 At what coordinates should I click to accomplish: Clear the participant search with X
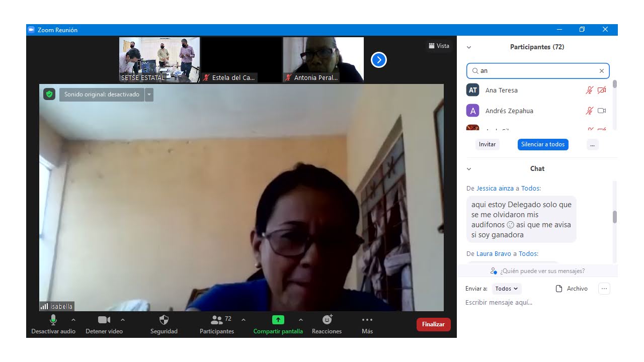pyautogui.click(x=602, y=71)
